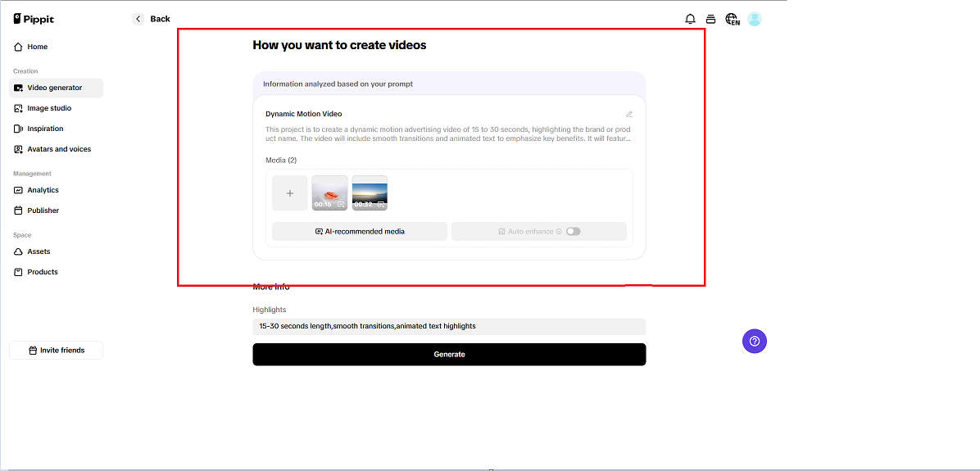The width and height of the screenshot is (980, 471).
Task: Select the sunset landscape video thumbnail
Action: coord(370,193)
